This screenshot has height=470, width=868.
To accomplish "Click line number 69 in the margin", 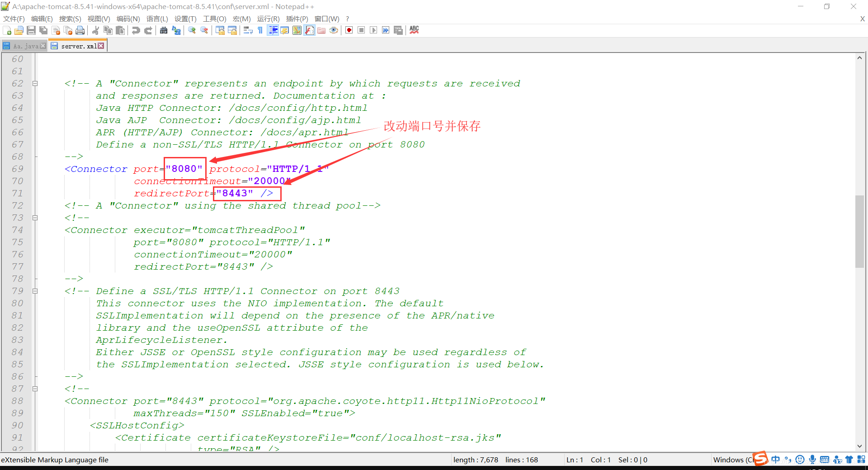I will 18,169.
